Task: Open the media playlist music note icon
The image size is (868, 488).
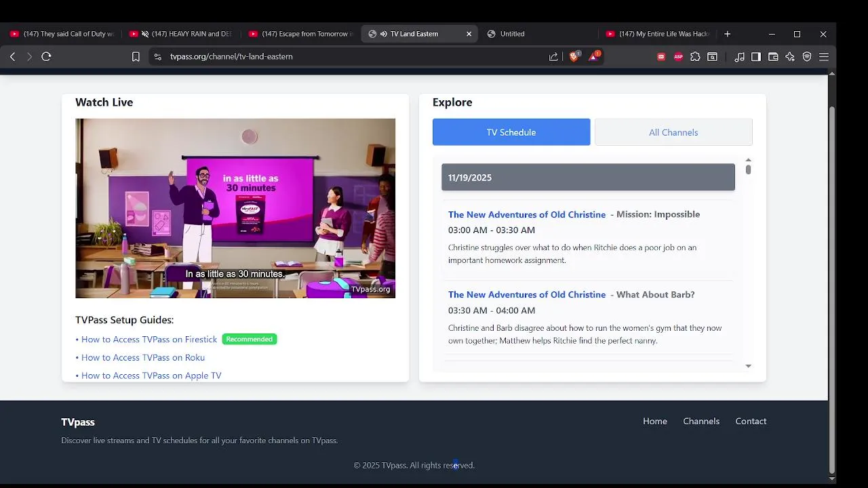Action: [x=739, y=57]
